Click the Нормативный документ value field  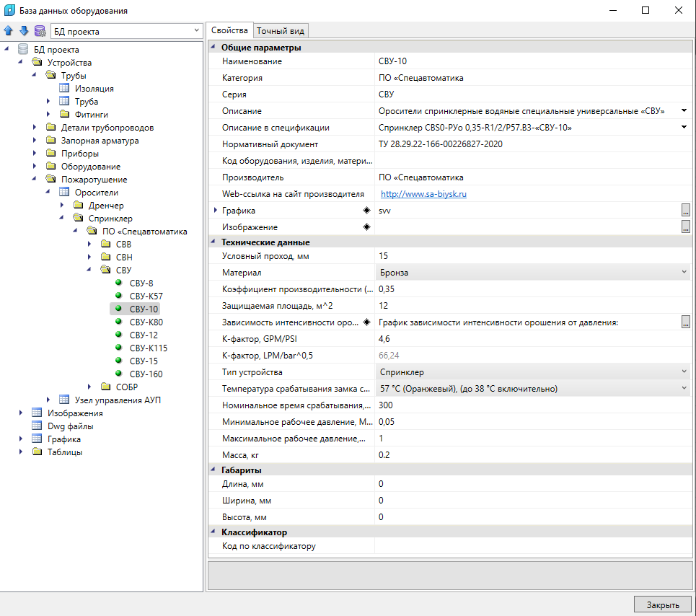tap(533, 144)
